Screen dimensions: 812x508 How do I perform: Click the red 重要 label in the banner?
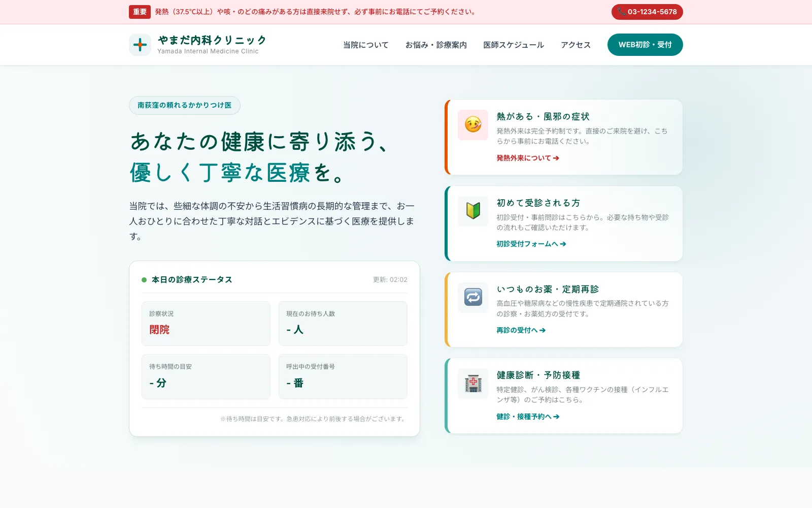(140, 12)
